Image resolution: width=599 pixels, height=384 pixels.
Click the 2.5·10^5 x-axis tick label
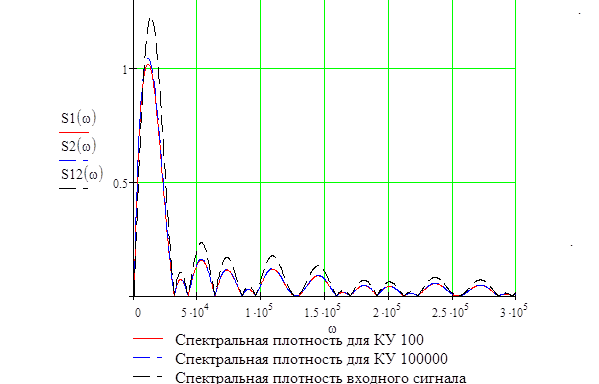450,311
